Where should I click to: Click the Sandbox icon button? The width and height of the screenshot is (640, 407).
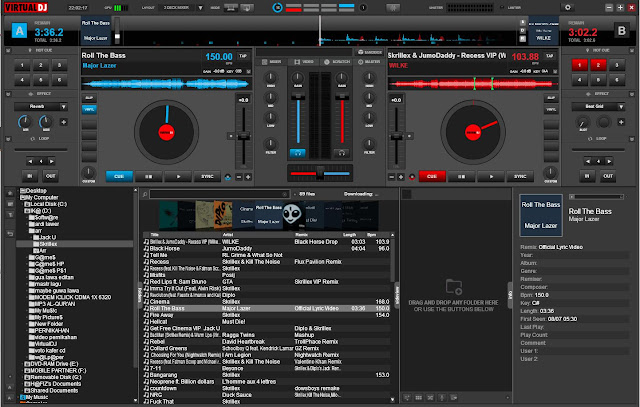(x=370, y=52)
